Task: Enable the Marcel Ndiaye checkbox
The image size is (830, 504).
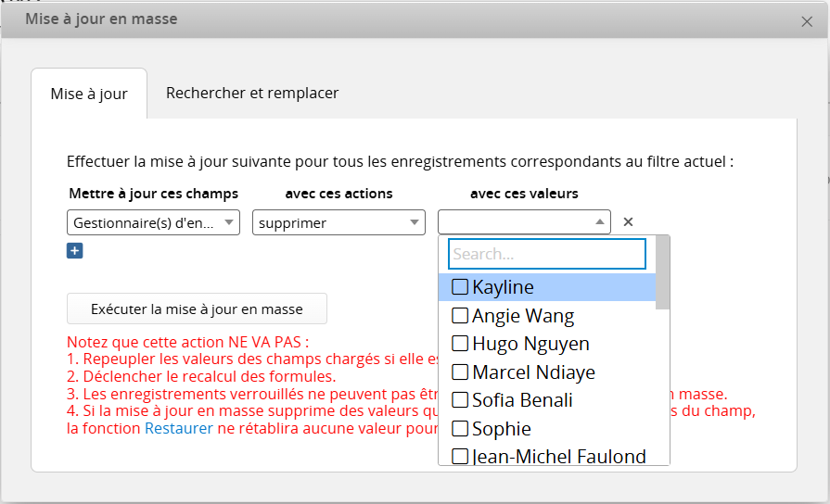Action: pyautogui.click(x=460, y=372)
